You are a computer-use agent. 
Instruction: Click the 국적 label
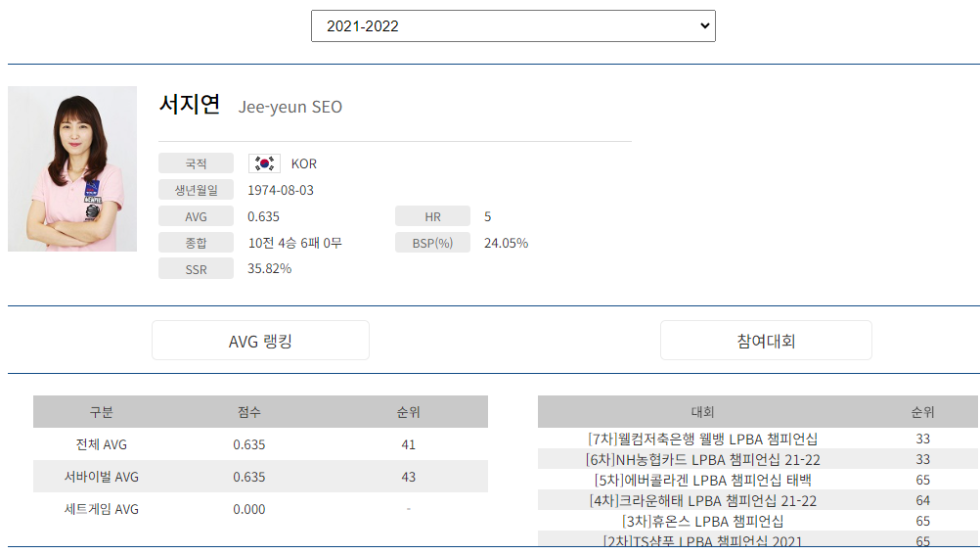(196, 163)
